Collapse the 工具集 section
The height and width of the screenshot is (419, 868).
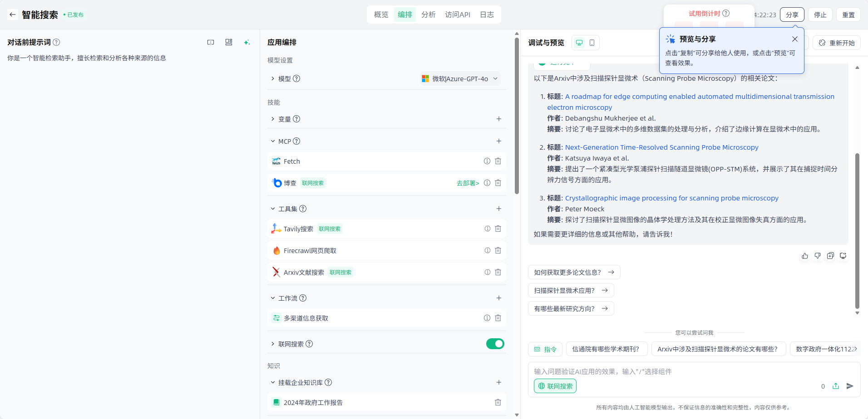(x=273, y=209)
